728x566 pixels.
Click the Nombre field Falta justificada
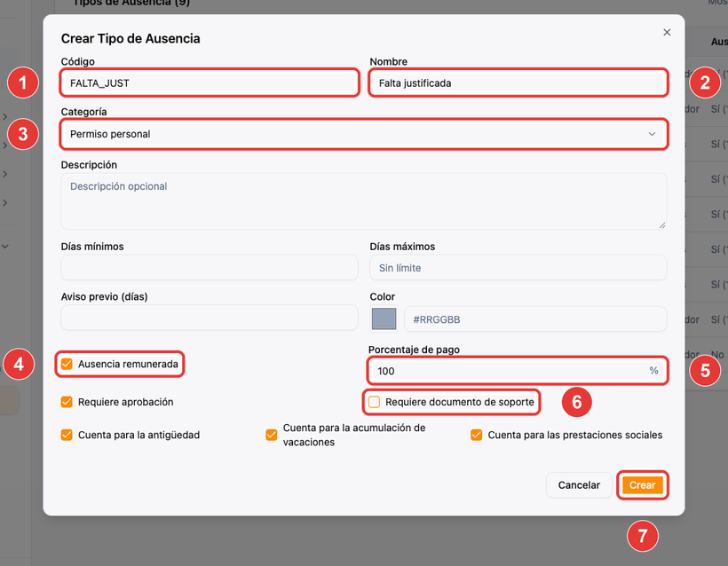tap(518, 83)
